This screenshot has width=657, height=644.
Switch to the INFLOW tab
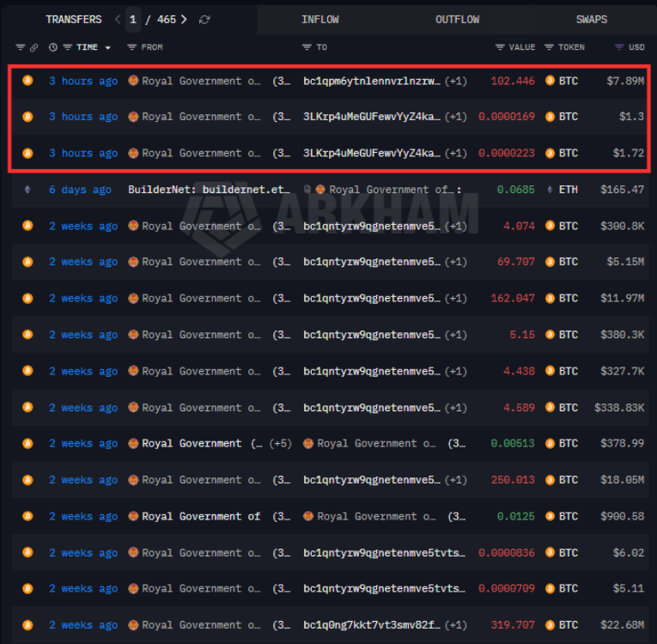[x=319, y=20]
